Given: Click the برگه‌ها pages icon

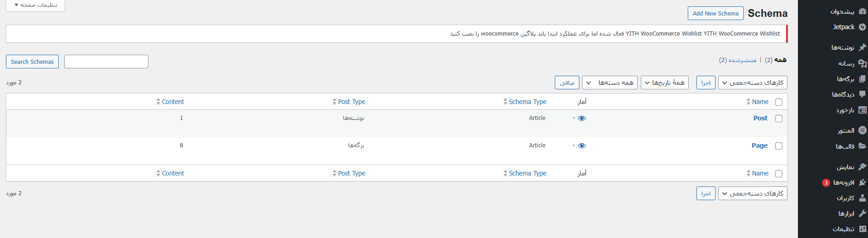Looking at the screenshot, I should click(862, 79).
